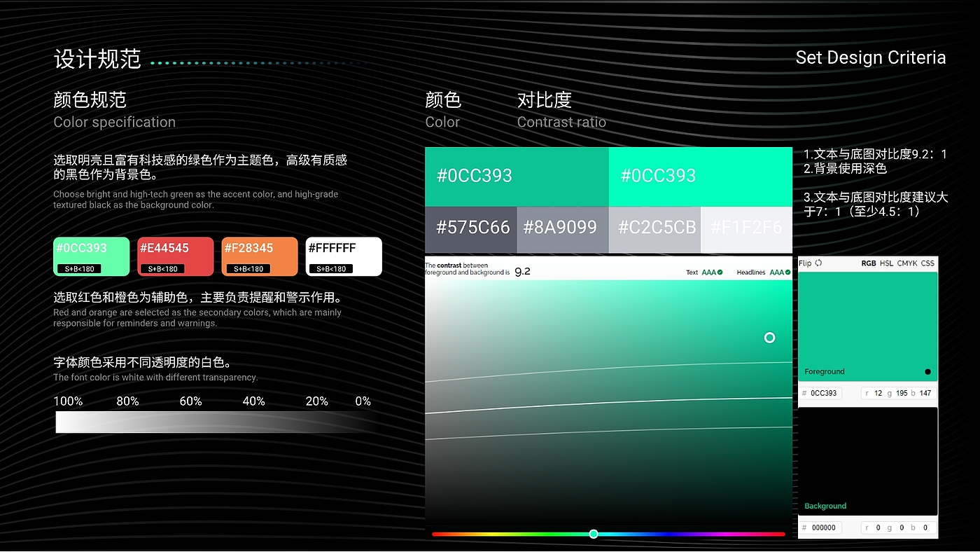Click the green 'Background' label text
The image size is (980, 552).
tap(825, 506)
